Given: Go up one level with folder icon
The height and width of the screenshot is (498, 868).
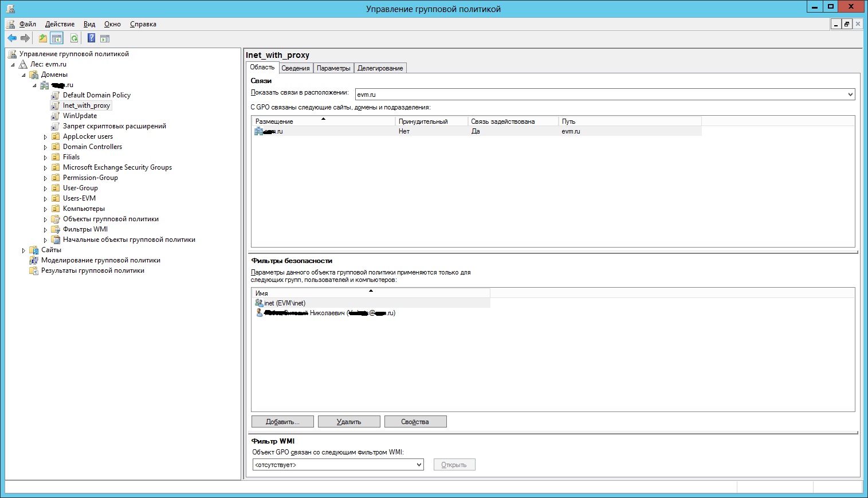Looking at the screenshot, I should pyautogui.click(x=43, y=38).
